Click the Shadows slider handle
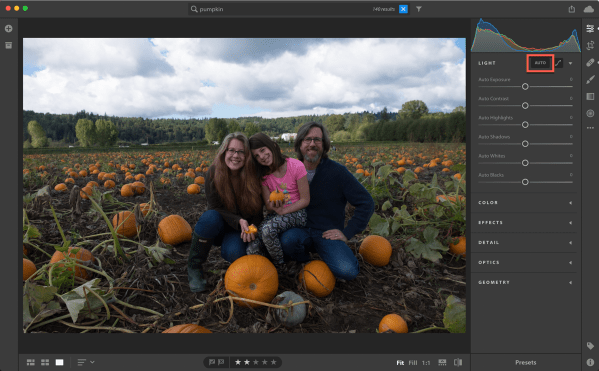599x371 pixels. point(525,144)
